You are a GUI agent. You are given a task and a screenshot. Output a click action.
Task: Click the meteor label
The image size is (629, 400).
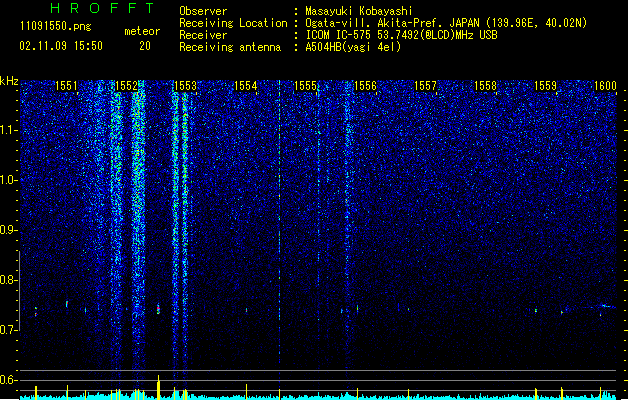tap(142, 31)
